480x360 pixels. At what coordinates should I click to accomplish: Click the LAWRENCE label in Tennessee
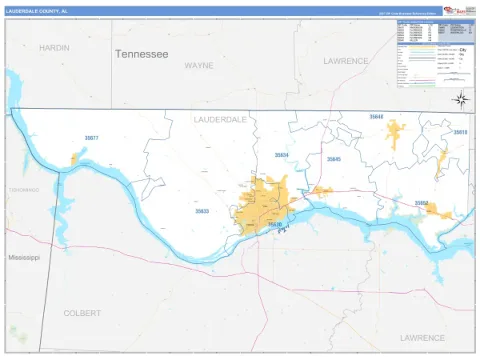tap(346, 61)
